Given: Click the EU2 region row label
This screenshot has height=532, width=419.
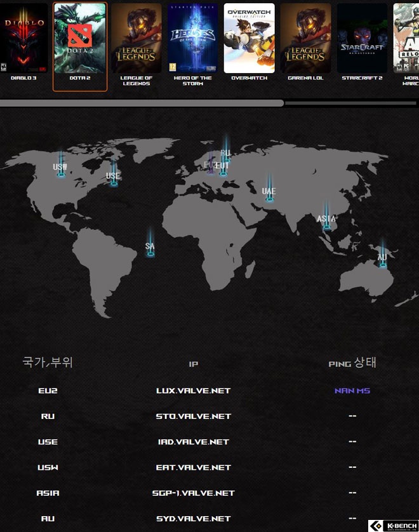Looking at the screenshot, I should pyautogui.click(x=48, y=391).
